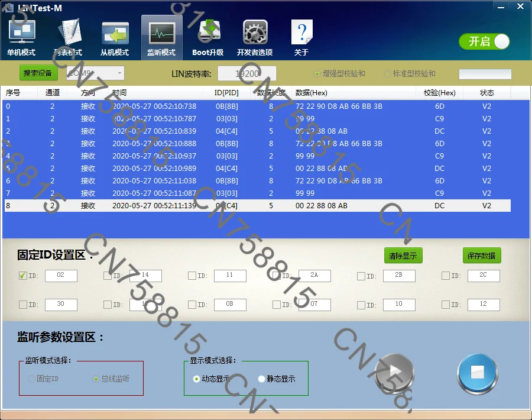Select 固定ID listening mode radio

[x=31, y=379]
